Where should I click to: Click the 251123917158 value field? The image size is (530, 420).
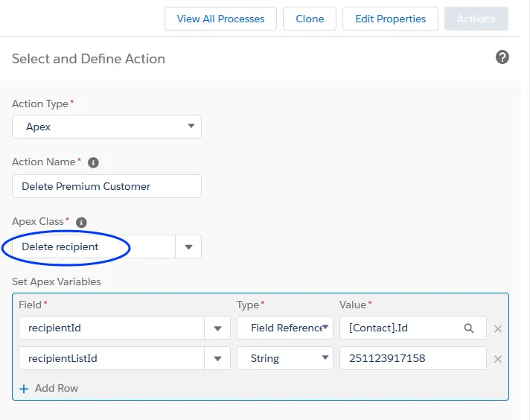(x=413, y=358)
